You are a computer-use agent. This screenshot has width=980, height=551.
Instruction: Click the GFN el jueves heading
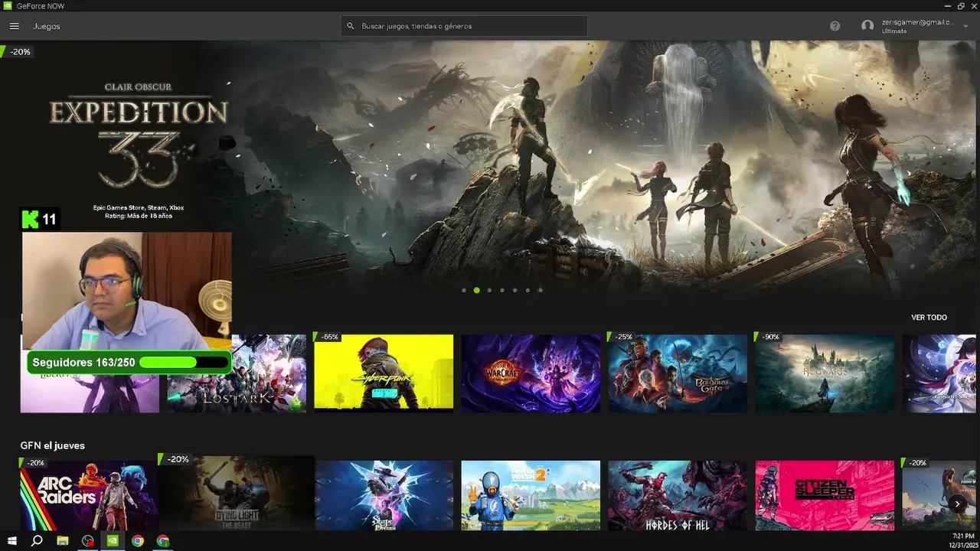click(x=53, y=445)
